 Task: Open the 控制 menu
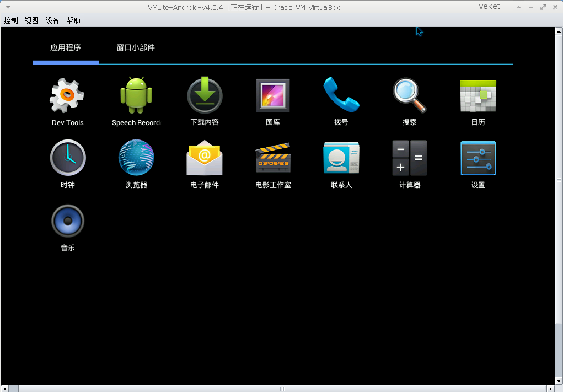(11, 20)
